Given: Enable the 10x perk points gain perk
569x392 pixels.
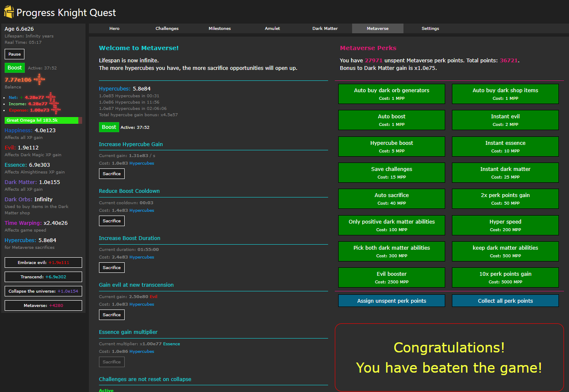Looking at the screenshot, I should click(505, 277).
